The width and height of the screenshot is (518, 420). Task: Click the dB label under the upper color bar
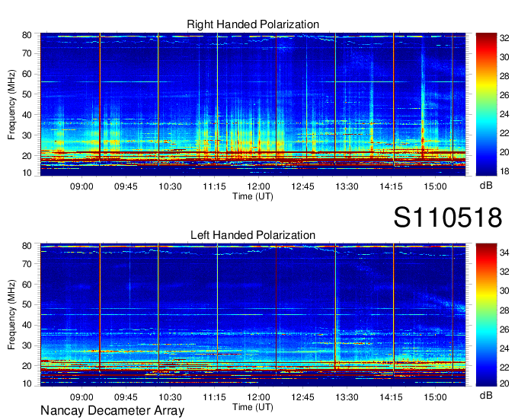486,186
